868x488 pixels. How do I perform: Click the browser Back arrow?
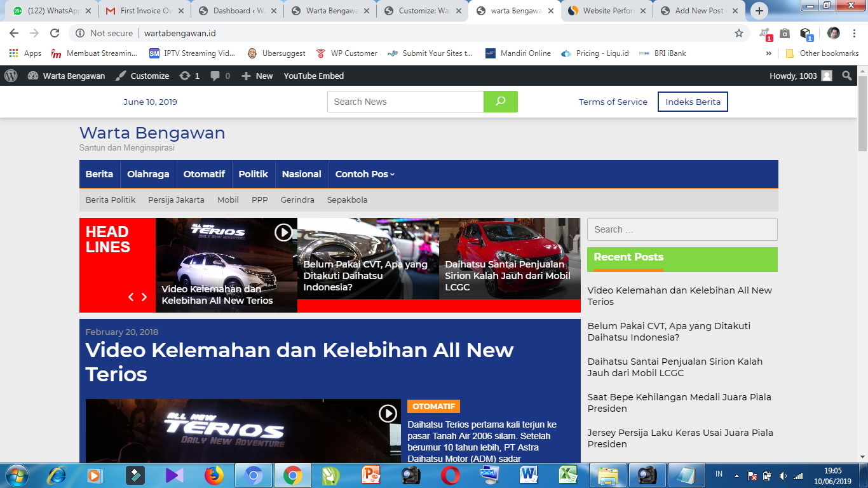(14, 33)
